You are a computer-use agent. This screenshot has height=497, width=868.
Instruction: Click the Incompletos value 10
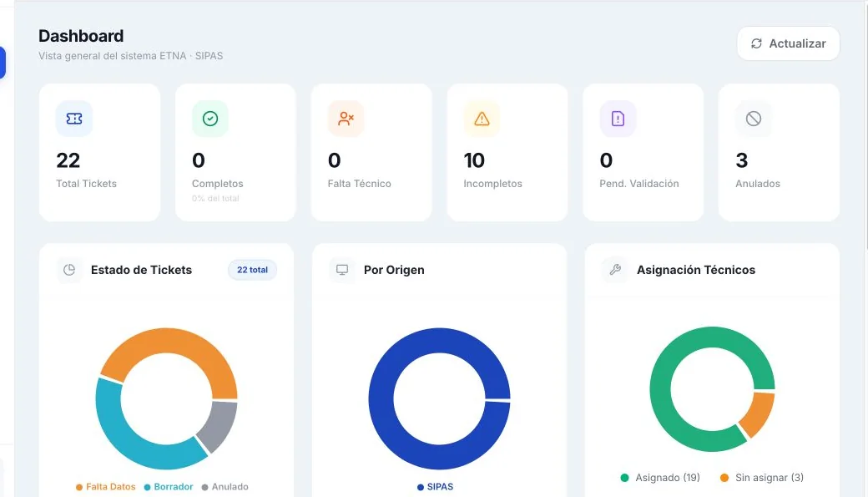click(474, 160)
